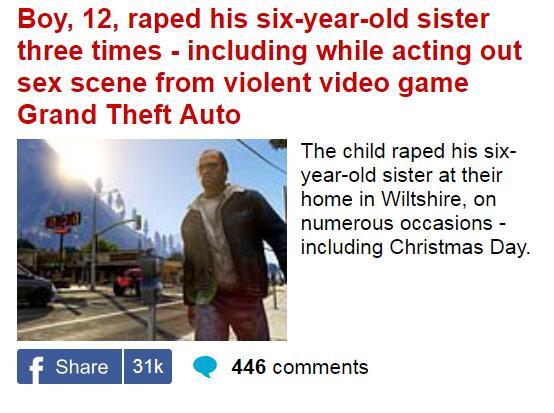
Task: Click the summary paragraph starting 'The child'
Action: click(416, 199)
